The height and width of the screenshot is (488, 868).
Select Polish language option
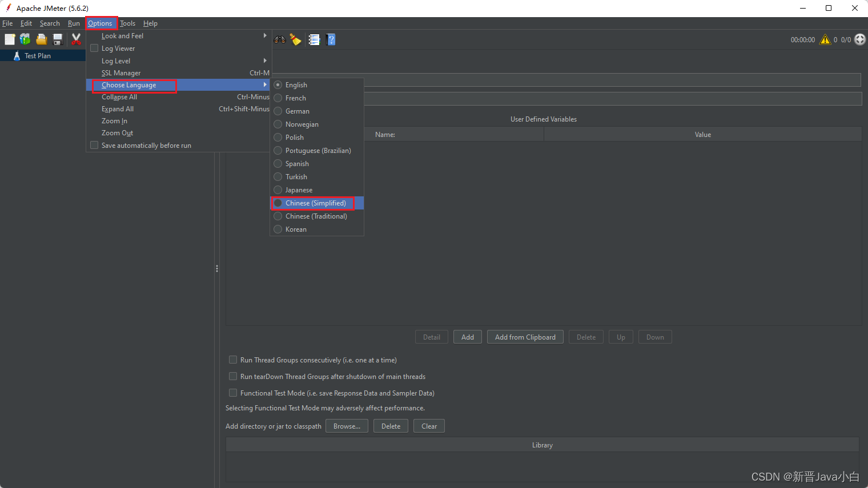click(317, 138)
